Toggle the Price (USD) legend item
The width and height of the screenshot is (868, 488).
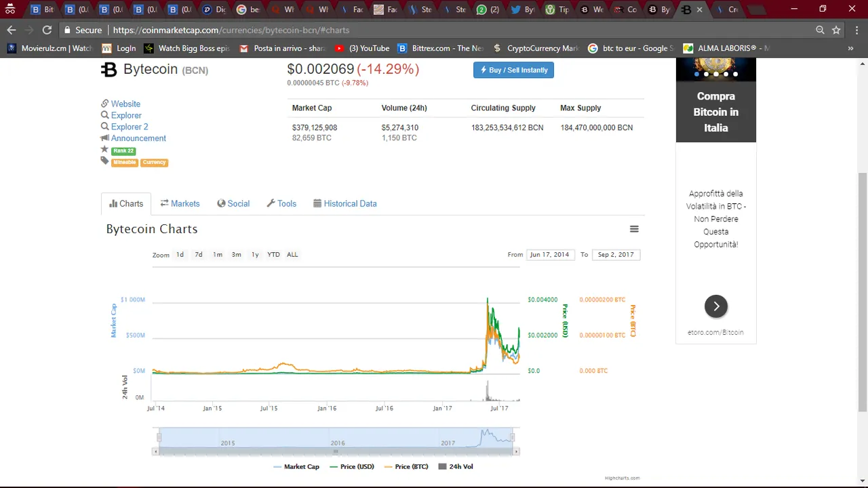352,466
